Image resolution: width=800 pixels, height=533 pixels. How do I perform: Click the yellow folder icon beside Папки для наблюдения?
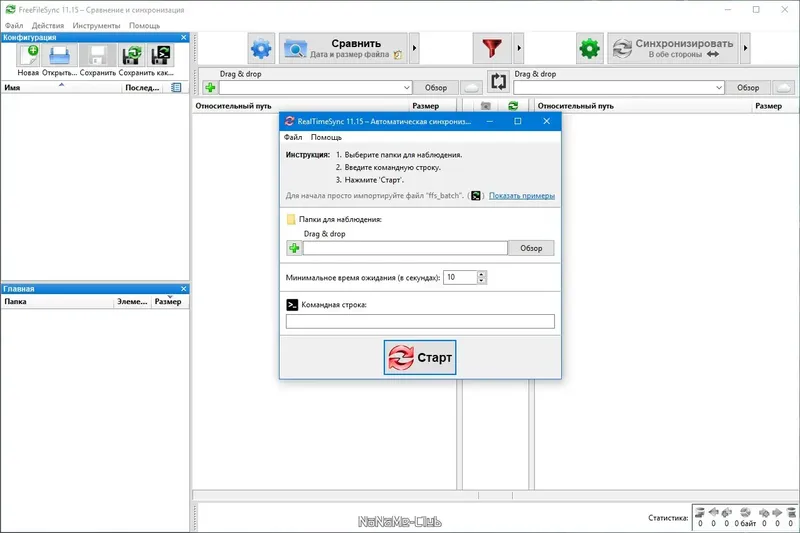(x=291, y=219)
